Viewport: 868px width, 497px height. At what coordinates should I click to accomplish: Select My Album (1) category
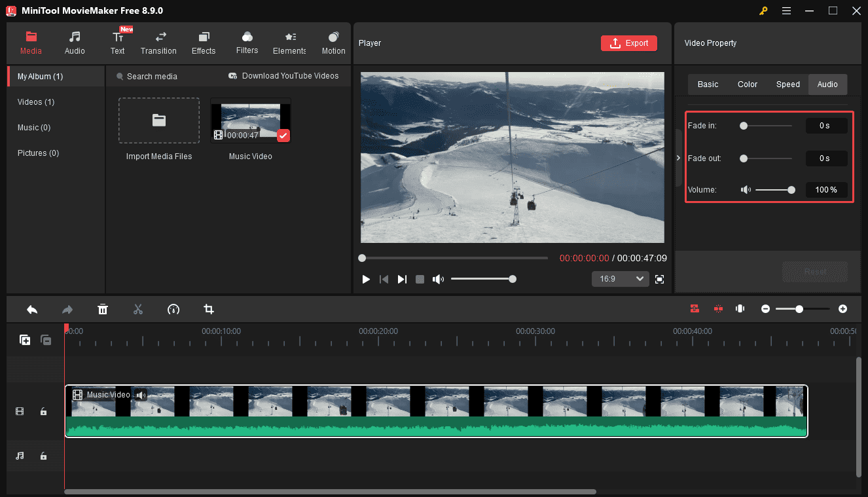[x=56, y=77]
